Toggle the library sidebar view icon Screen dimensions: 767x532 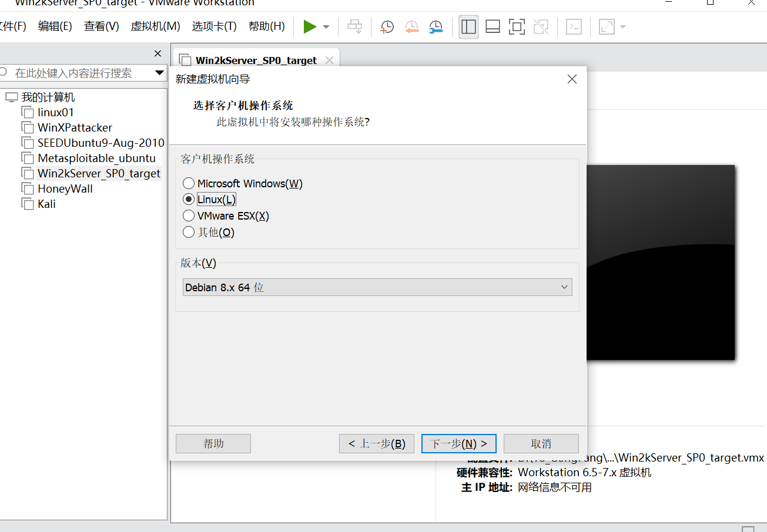pyautogui.click(x=468, y=27)
